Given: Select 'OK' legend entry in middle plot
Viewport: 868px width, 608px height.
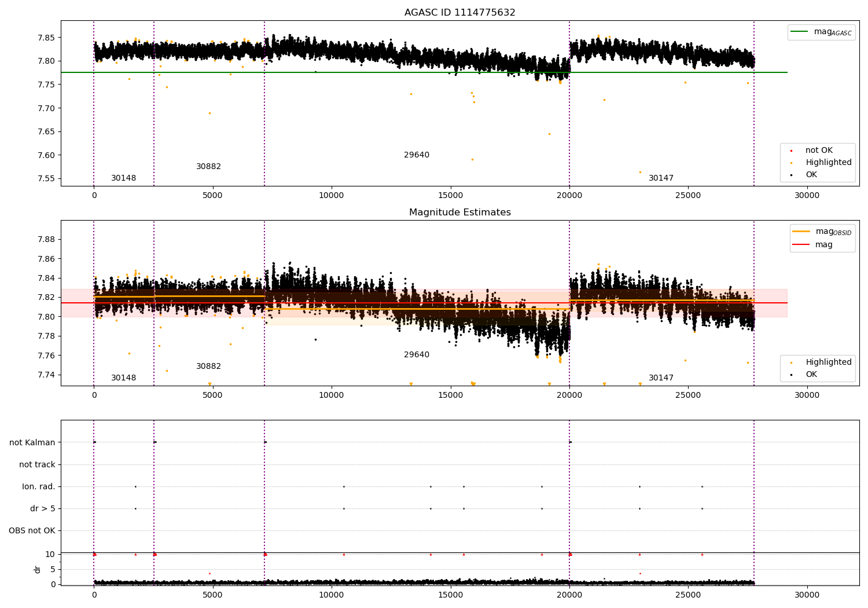Looking at the screenshot, I should click(811, 375).
